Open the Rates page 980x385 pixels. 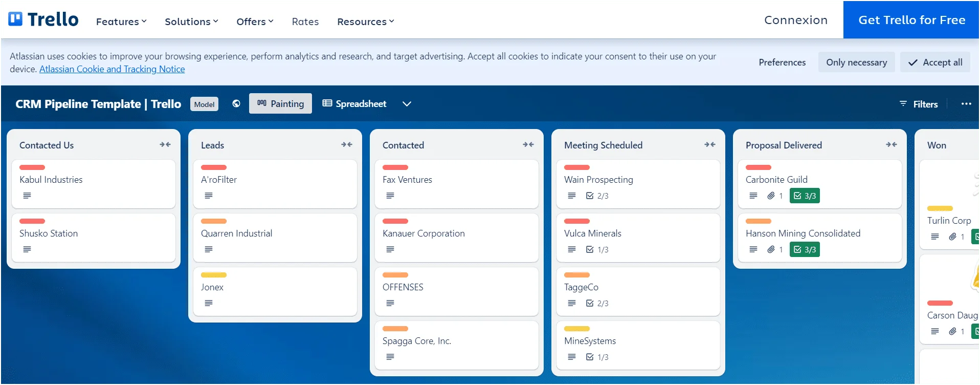pyautogui.click(x=305, y=22)
